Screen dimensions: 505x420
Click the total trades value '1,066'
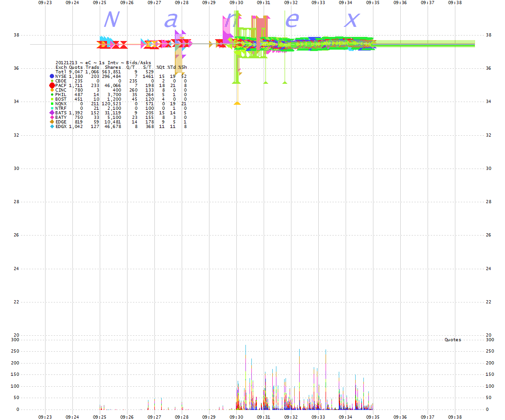tap(92, 72)
